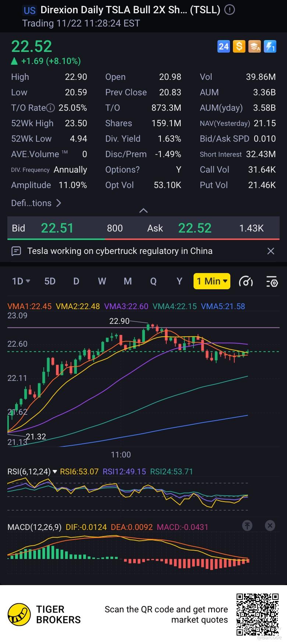Collapse quote details with up chevron
Viewport: 287px width, 644px height.
[x=143, y=210]
